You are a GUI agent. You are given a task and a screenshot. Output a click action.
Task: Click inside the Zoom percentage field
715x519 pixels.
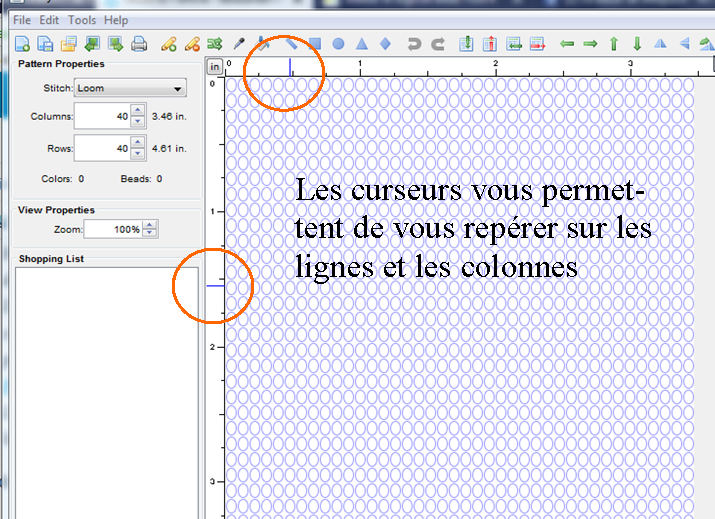(112, 229)
